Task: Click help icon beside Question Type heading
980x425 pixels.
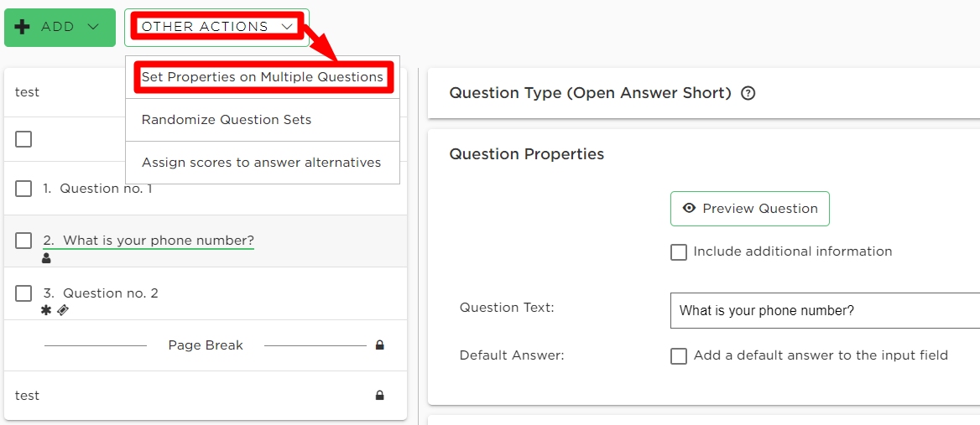Action: [748, 94]
